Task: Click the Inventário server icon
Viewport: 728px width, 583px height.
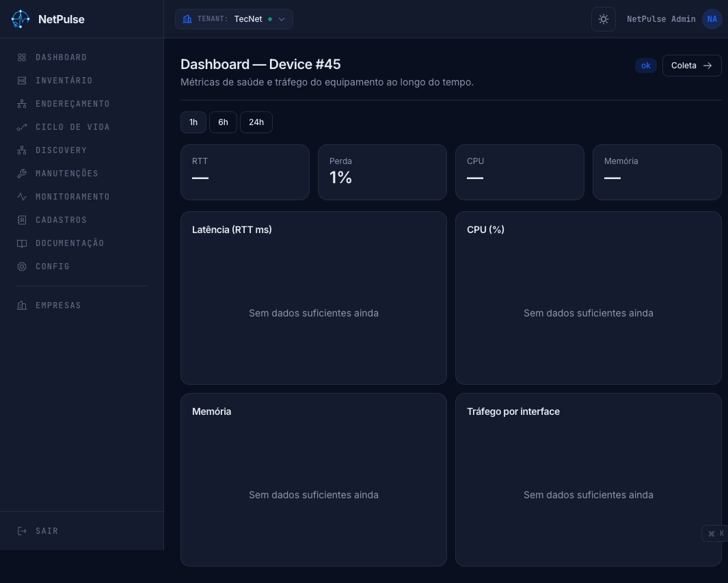Action: tap(22, 81)
